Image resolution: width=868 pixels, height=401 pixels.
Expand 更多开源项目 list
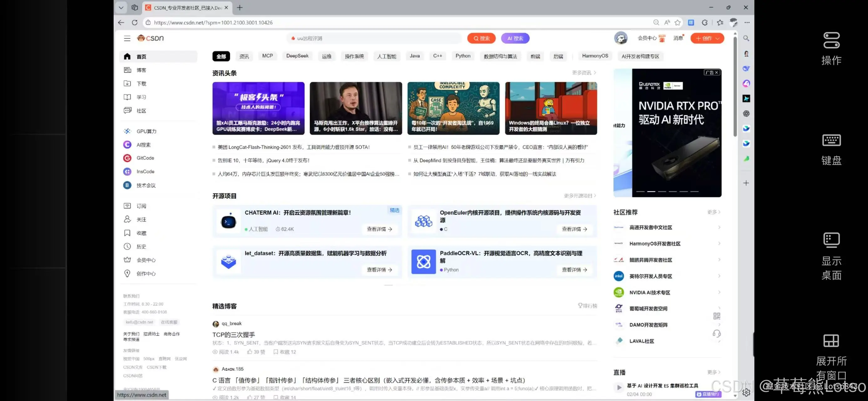coord(579,195)
